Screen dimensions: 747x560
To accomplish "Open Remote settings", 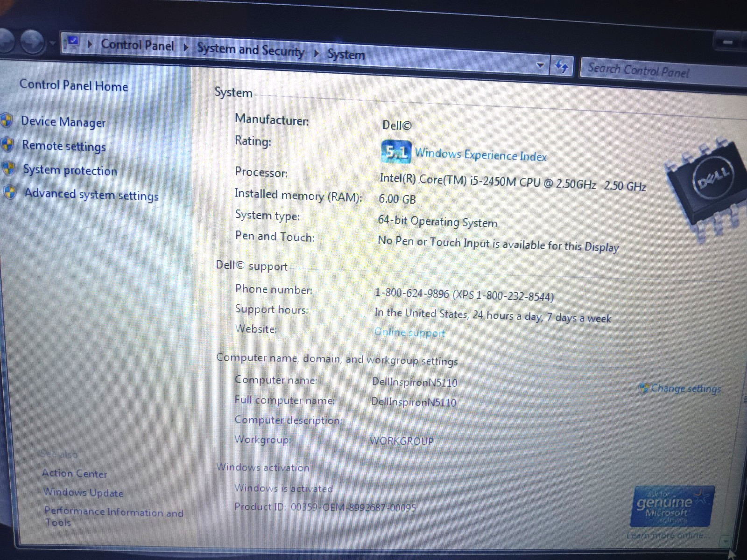I will point(64,146).
